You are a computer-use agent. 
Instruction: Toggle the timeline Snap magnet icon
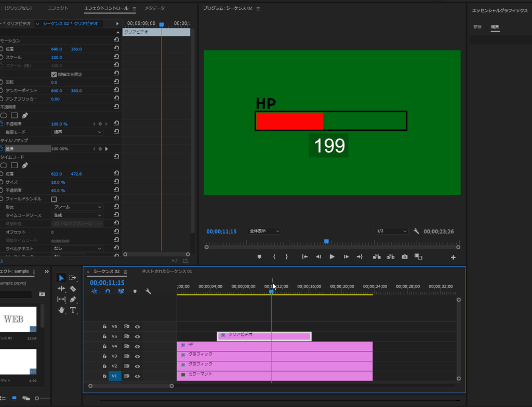108,292
